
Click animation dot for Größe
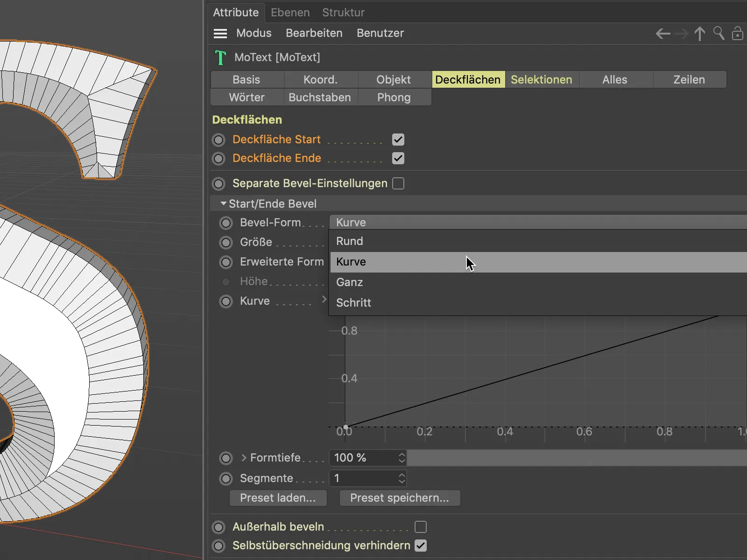click(226, 243)
